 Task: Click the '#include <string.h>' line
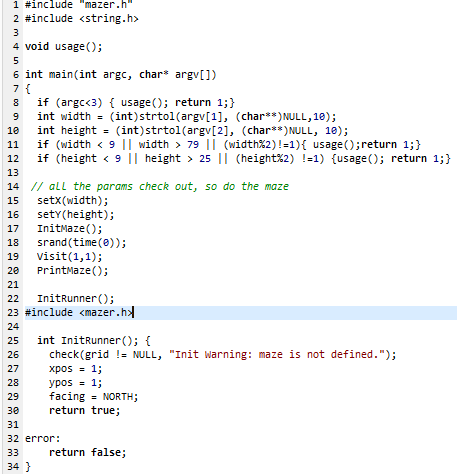[82, 19]
